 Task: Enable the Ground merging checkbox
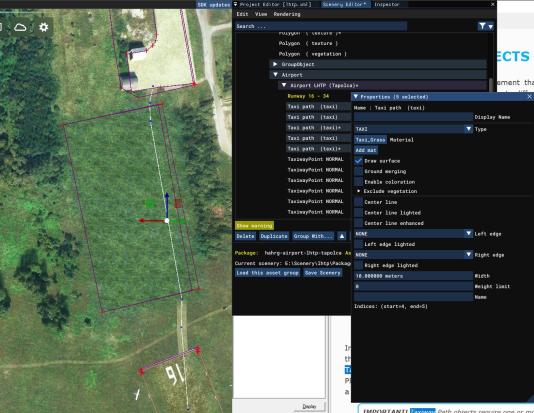359,171
